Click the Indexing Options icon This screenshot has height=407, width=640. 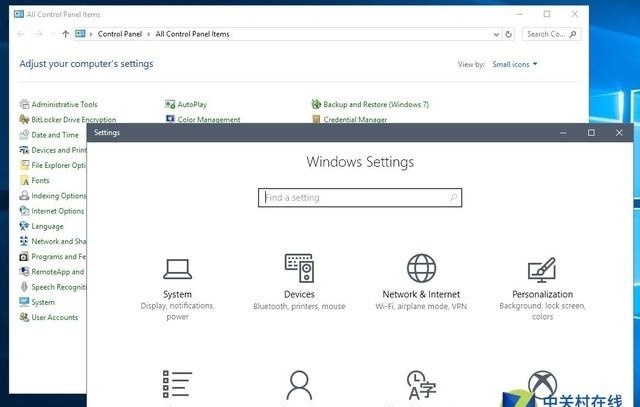tap(24, 196)
